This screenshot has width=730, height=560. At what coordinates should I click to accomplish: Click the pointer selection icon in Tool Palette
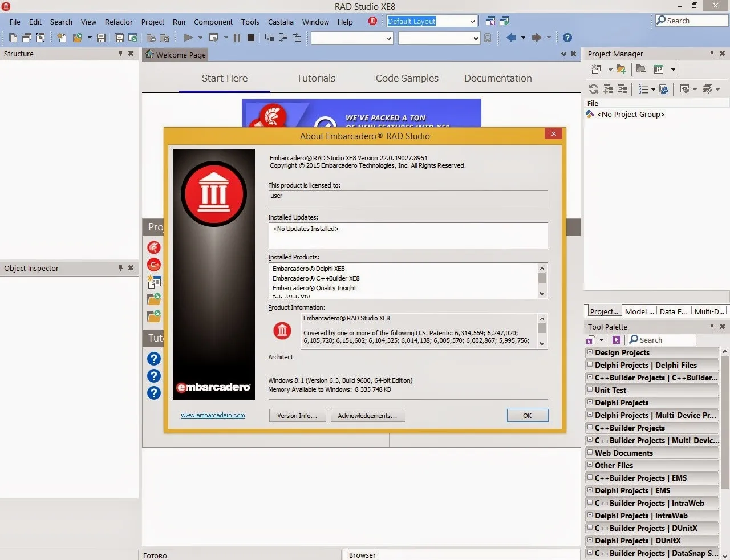(x=617, y=340)
